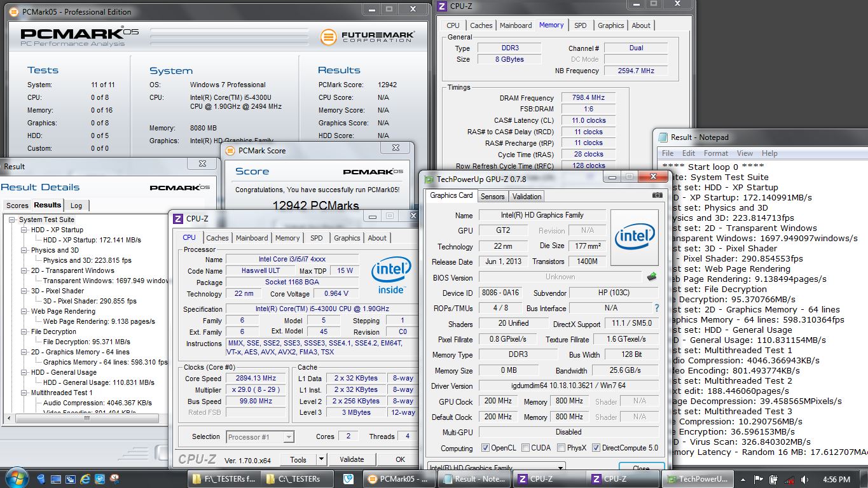The height and width of the screenshot is (488, 868).
Task: Open the Validation tab in GPU-Z
Action: [527, 197]
